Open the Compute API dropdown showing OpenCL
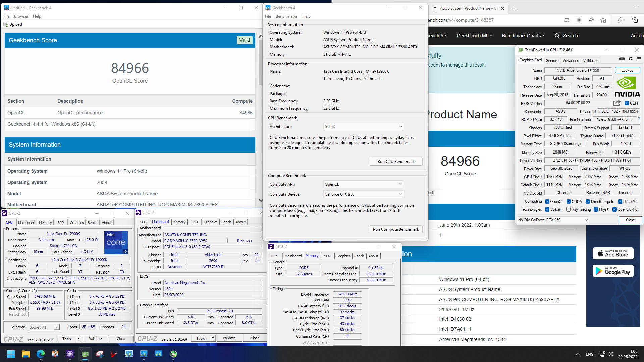The image size is (644, 362). coord(363,184)
